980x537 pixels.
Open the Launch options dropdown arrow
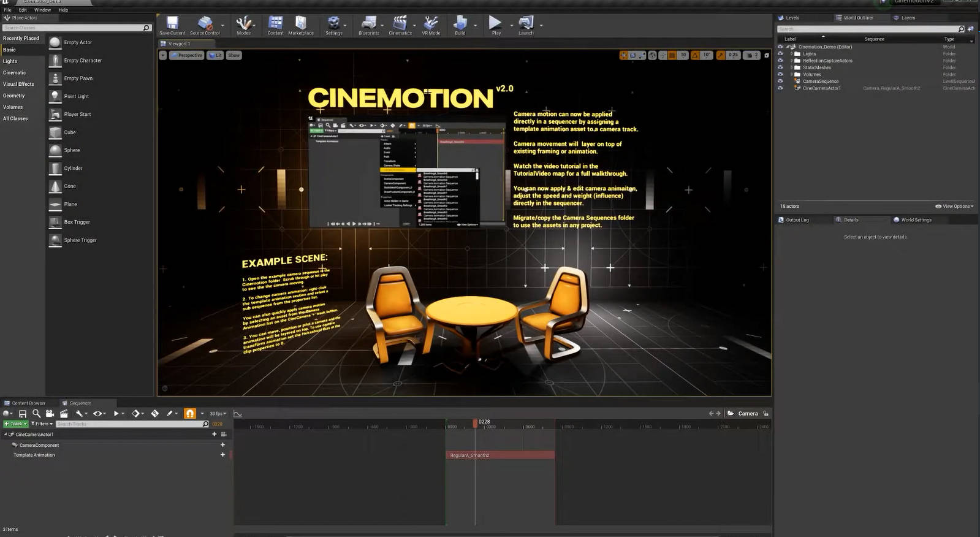[541, 26]
